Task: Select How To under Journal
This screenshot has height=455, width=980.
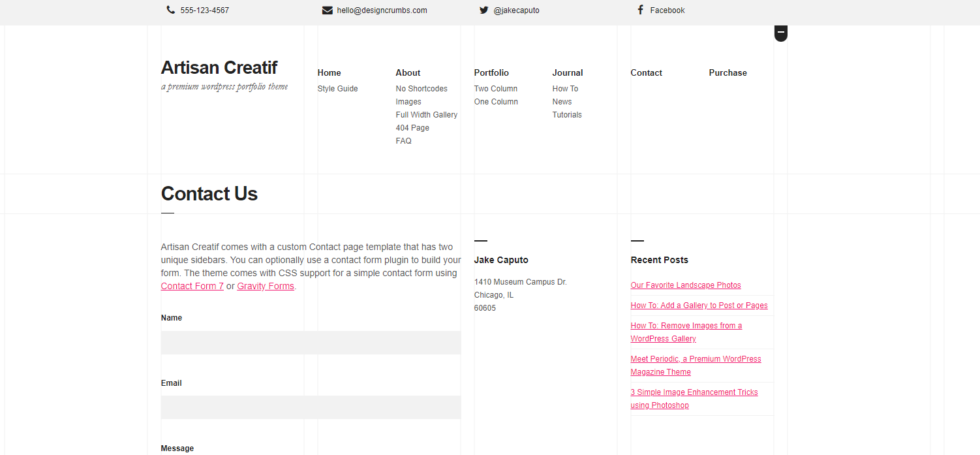Action: (x=565, y=89)
